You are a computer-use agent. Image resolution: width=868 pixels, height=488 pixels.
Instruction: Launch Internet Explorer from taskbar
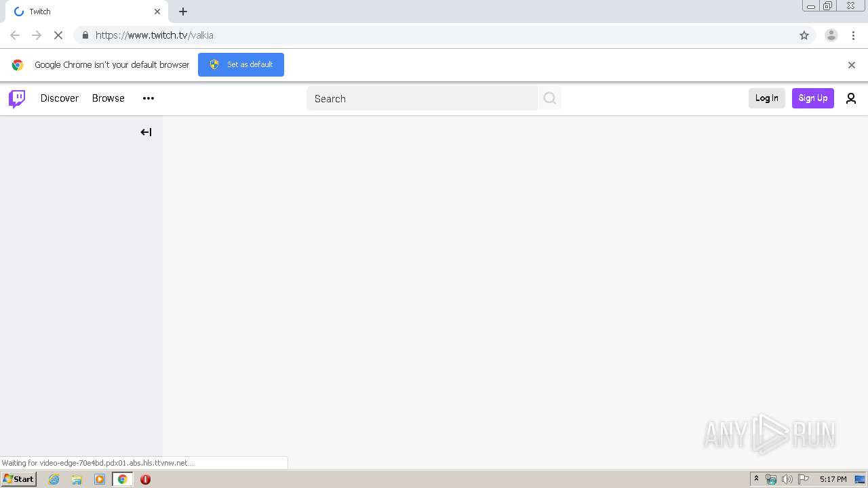point(54,479)
